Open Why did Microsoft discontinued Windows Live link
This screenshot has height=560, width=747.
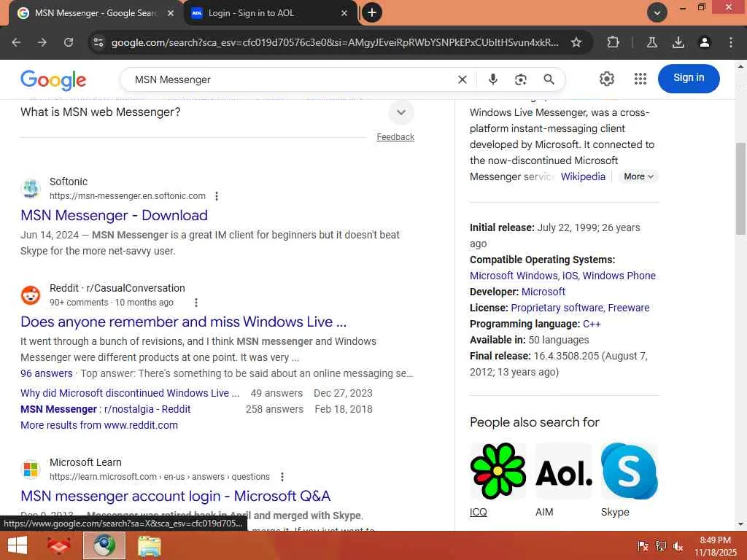tap(130, 393)
